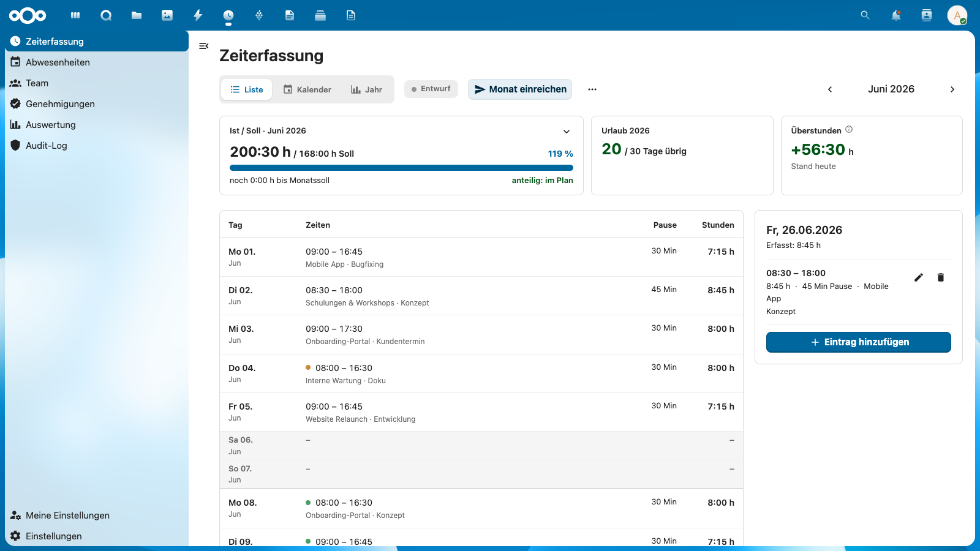Switch to the Liste view tab
Screen dimensions: 980x551
click(x=247, y=89)
